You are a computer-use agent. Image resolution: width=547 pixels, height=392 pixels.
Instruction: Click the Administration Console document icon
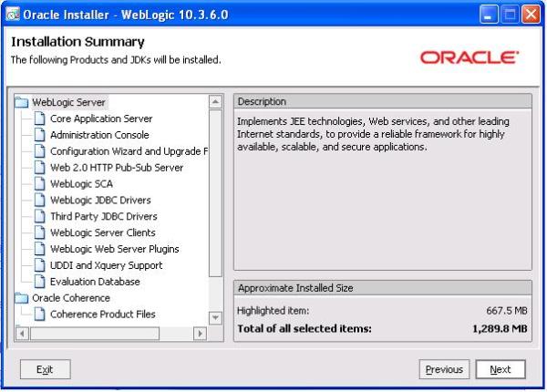(x=40, y=135)
